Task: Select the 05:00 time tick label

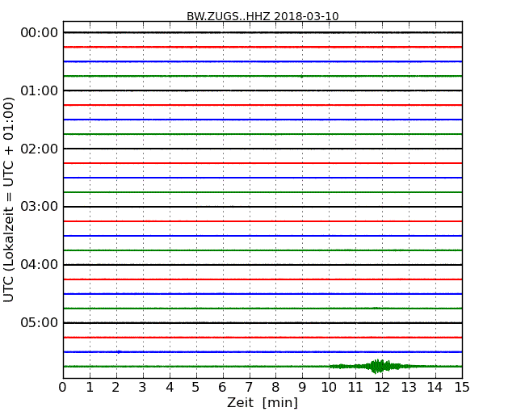Action: [x=40, y=322]
